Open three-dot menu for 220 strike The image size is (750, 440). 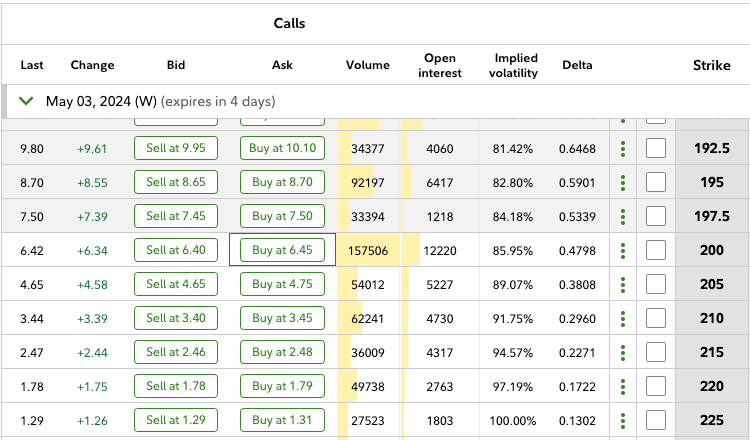coord(623,387)
